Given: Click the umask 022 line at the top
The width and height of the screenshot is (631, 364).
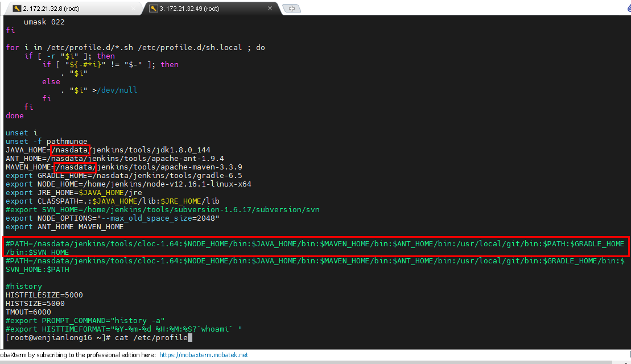Looking at the screenshot, I should coord(44,22).
